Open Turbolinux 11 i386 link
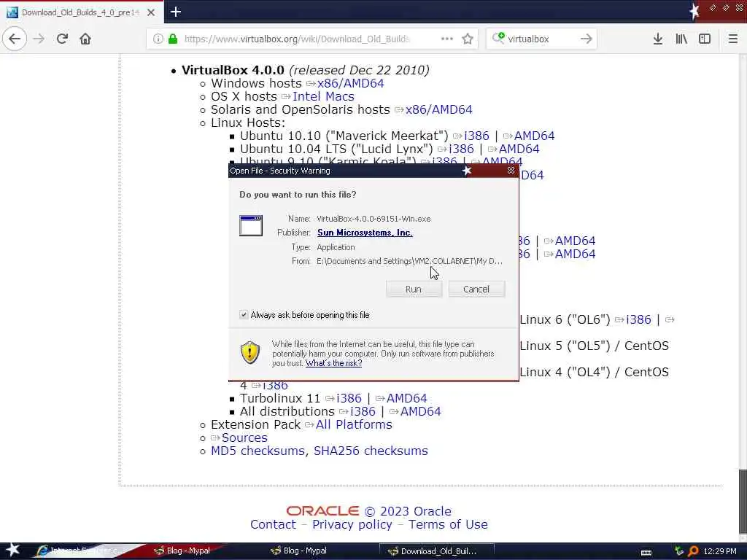The width and height of the screenshot is (747, 560). (349, 398)
